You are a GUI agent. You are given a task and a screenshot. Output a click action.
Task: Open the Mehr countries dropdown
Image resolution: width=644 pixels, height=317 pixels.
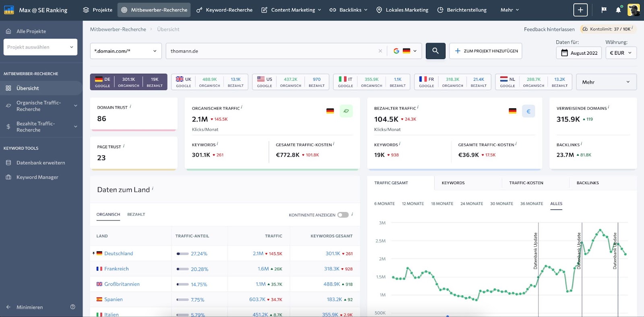(x=606, y=82)
